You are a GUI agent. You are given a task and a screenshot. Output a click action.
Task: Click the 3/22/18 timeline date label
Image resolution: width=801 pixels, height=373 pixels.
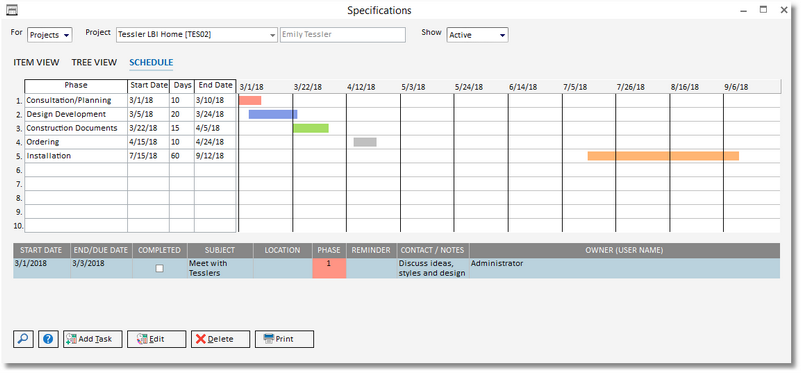click(x=308, y=87)
